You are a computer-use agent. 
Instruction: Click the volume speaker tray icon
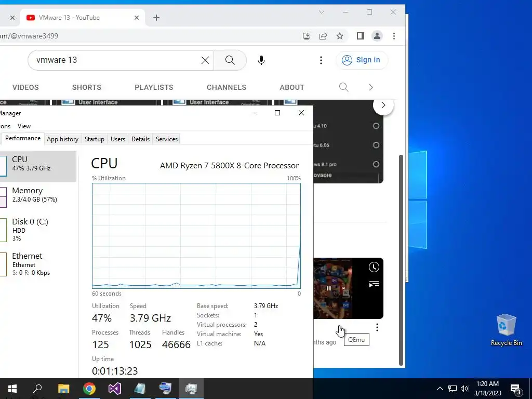(464, 389)
